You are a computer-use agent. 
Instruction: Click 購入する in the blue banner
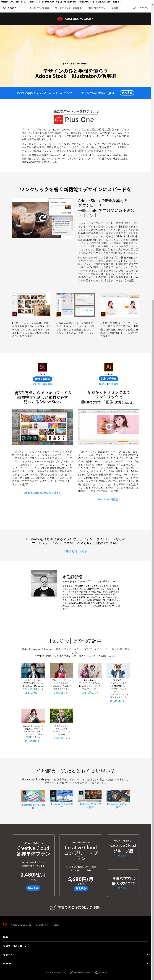coord(127,93)
